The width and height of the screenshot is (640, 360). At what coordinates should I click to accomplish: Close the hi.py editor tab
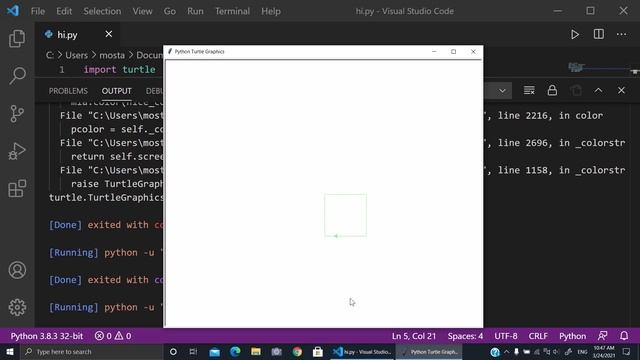pos(108,34)
